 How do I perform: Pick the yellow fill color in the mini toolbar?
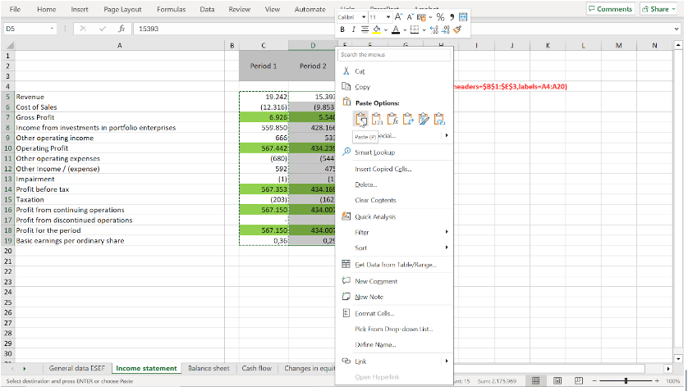click(x=376, y=29)
